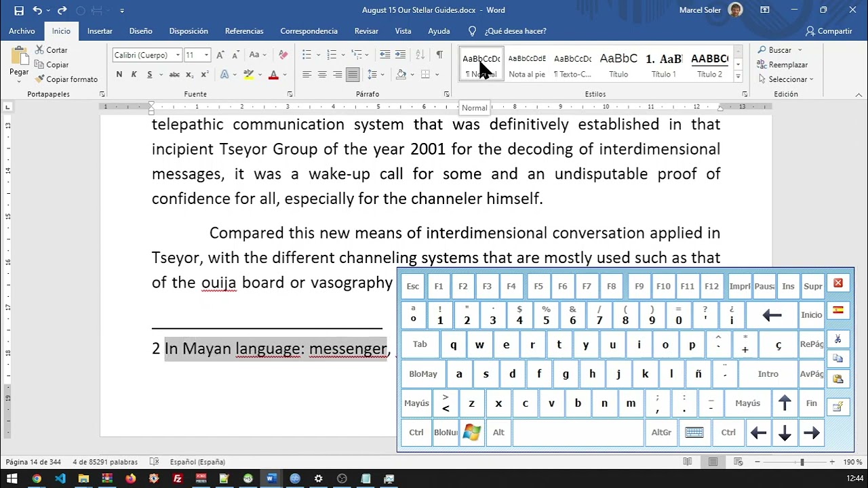The image size is (868, 488).
Task: Increase font size with the grow font icon
Action: tap(220, 55)
